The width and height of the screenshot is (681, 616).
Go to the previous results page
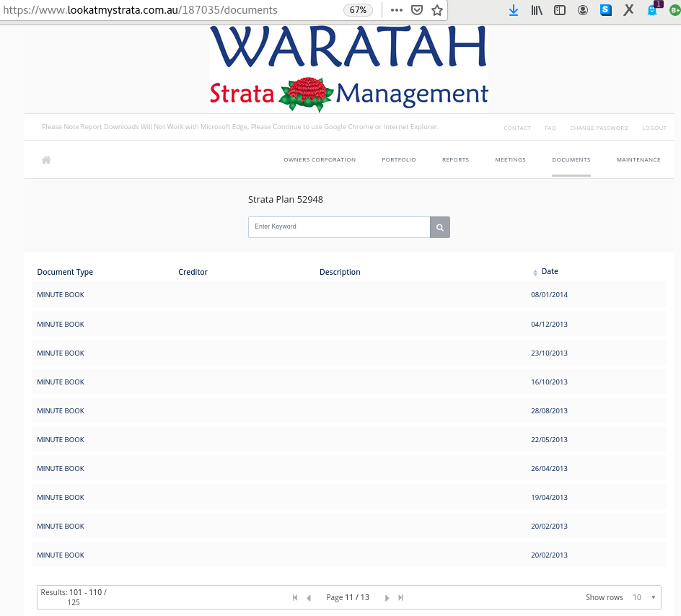[309, 598]
